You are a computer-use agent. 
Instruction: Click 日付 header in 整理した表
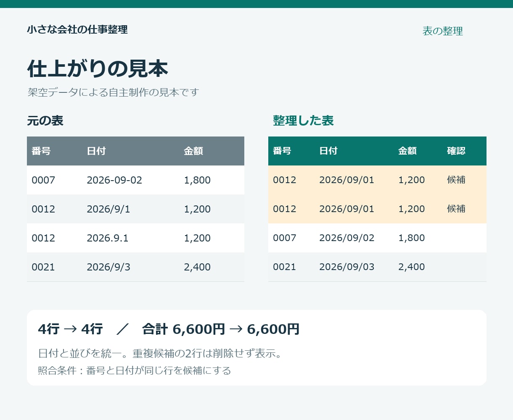point(328,151)
